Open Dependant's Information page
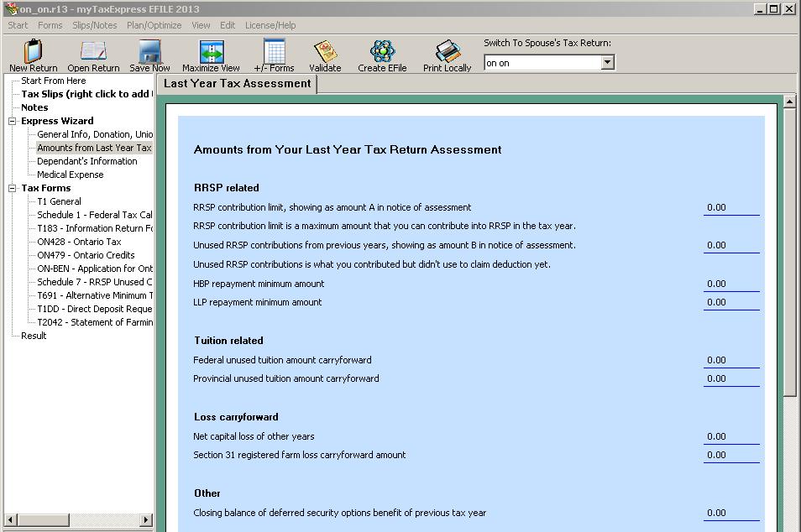Image resolution: width=801 pixels, height=532 pixels. coord(86,161)
